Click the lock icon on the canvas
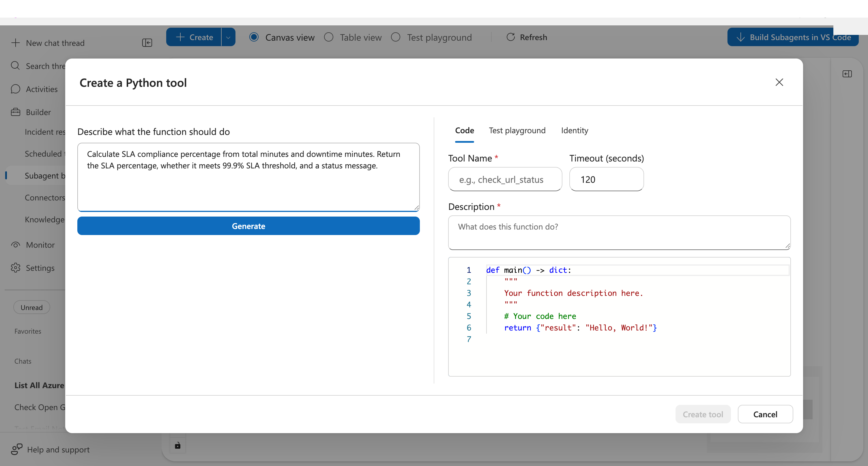This screenshot has height=466, width=868. (x=177, y=446)
